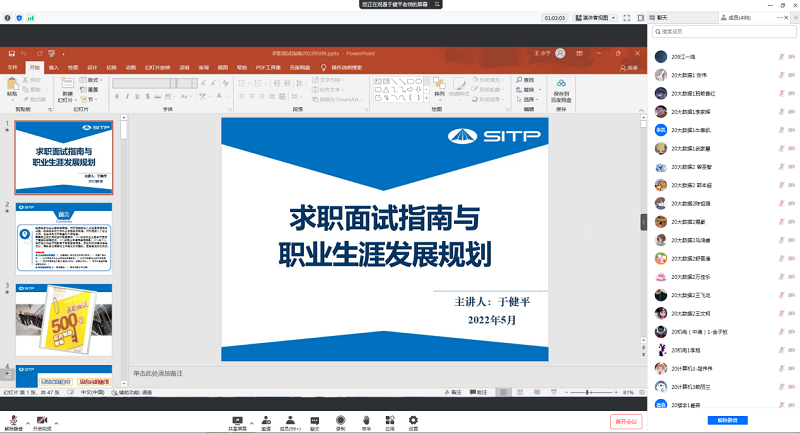The width and height of the screenshot is (800, 433).
Task: Click the zoom slider in PowerPoint status bar
Action: pyautogui.click(x=588, y=393)
